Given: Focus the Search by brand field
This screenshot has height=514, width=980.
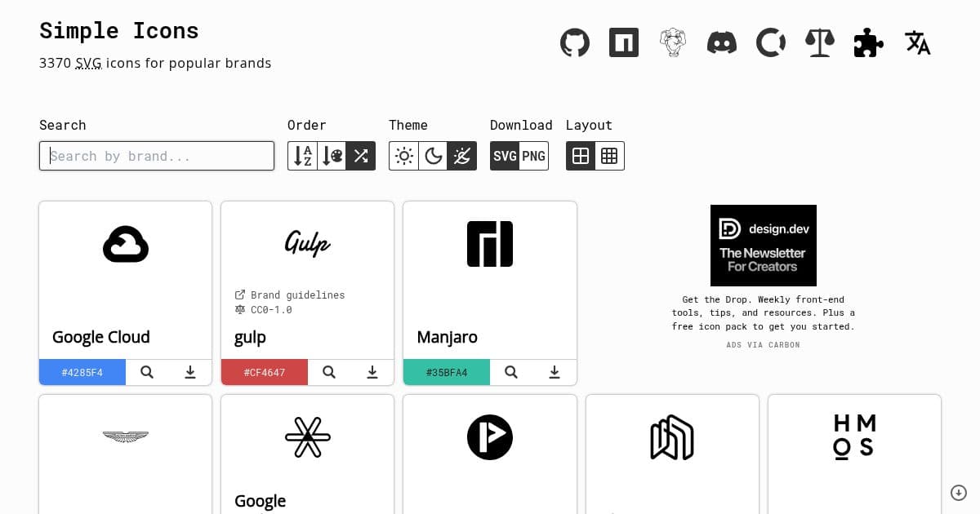Looking at the screenshot, I should (x=157, y=156).
